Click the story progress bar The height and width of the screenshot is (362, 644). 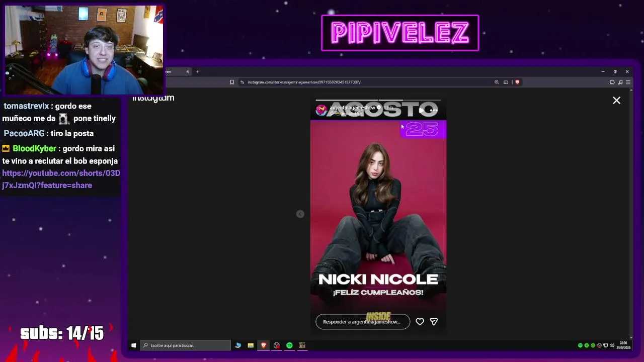378,101
